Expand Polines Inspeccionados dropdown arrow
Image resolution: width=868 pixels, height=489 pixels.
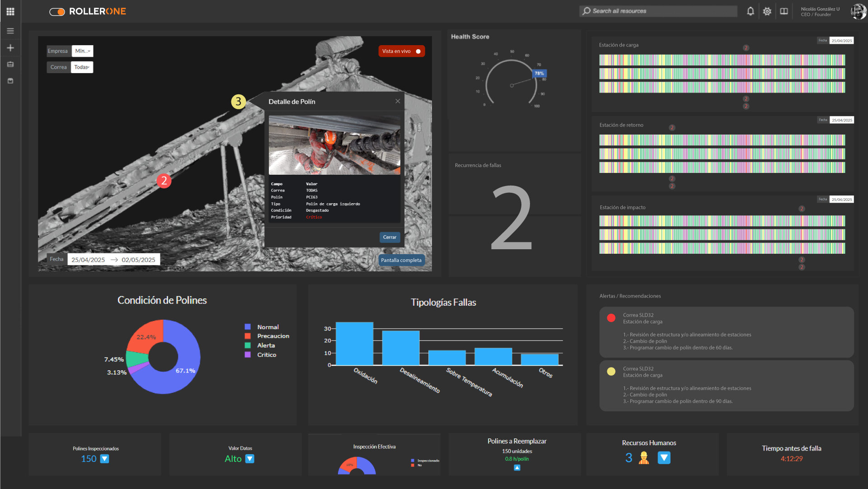tap(104, 459)
